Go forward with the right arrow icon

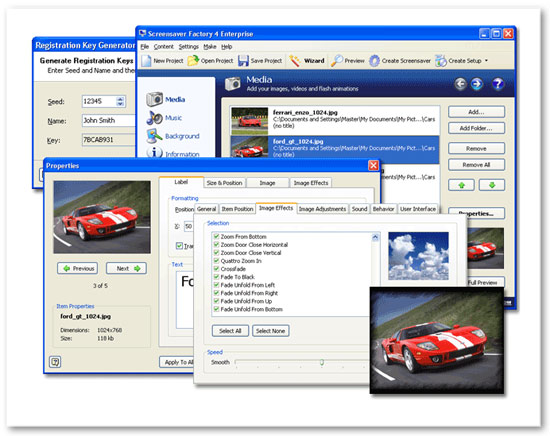[477, 84]
